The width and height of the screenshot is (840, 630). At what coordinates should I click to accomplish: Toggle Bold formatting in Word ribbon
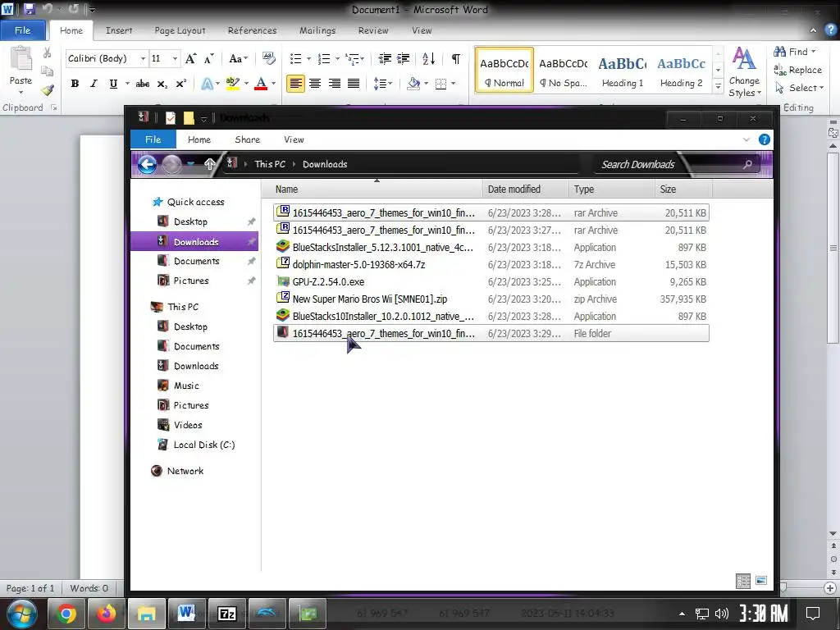click(x=75, y=84)
